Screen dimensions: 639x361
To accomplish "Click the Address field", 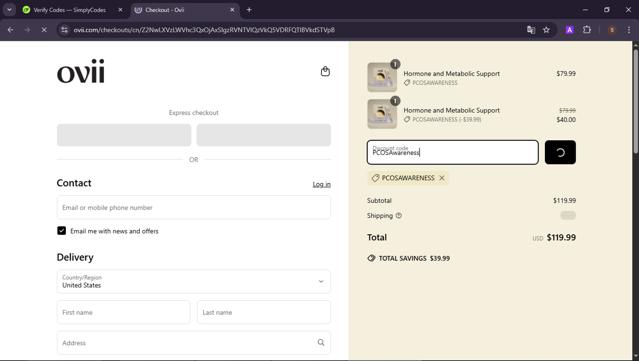I will pyautogui.click(x=194, y=343).
